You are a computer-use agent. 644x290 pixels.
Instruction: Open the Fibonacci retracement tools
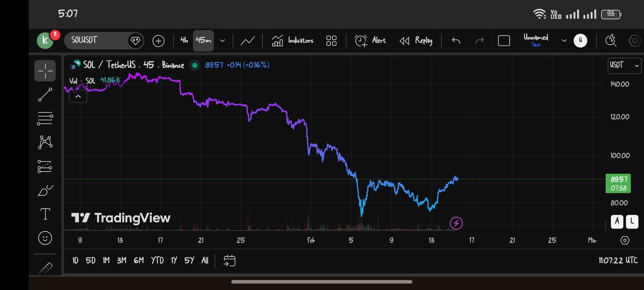pyautogui.click(x=45, y=118)
